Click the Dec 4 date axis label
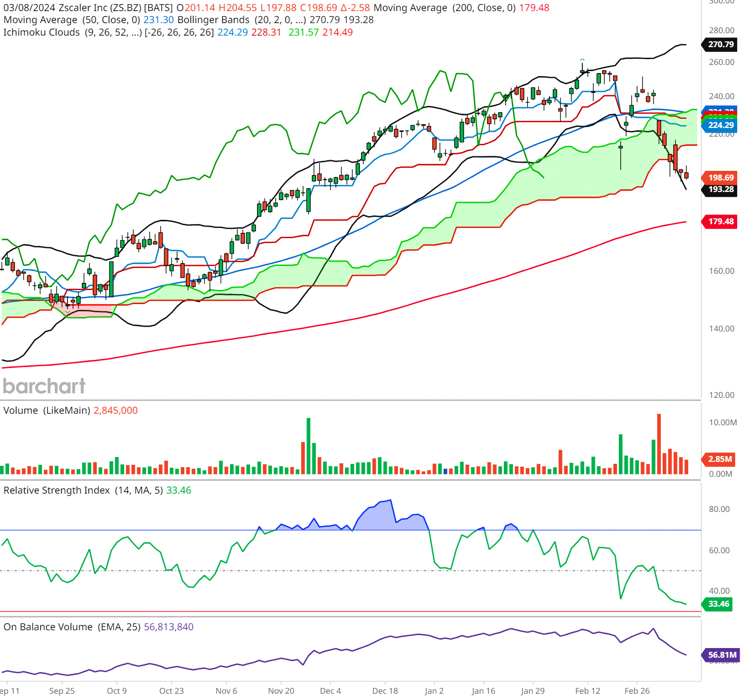The width and height of the screenshot is (743, 700). point(331,691)
